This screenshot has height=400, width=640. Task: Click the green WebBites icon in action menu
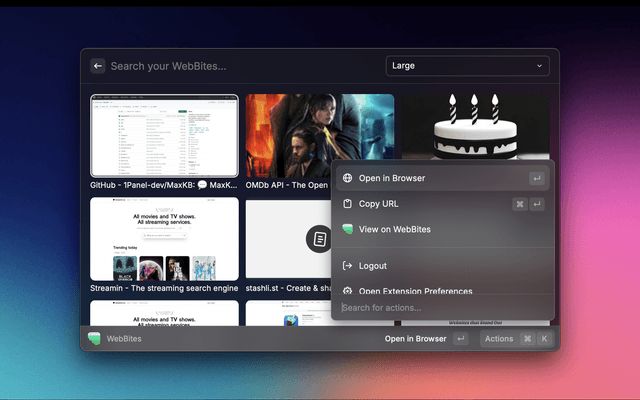tap(347, 229)
